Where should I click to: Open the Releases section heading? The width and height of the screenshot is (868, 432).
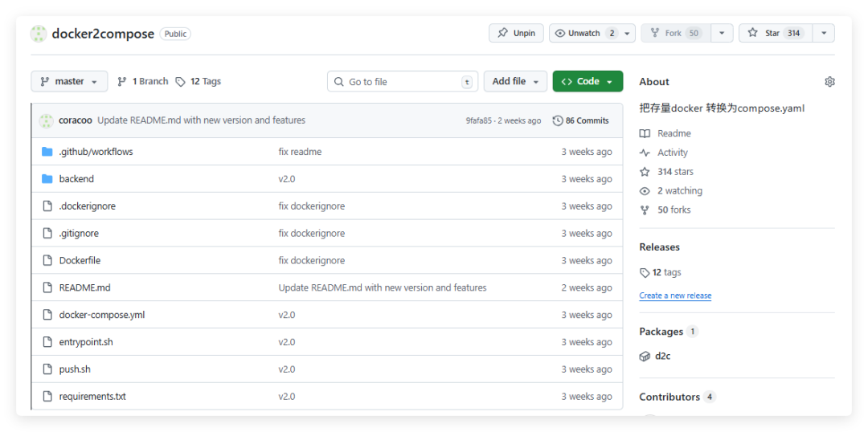[x=659, y=247]
